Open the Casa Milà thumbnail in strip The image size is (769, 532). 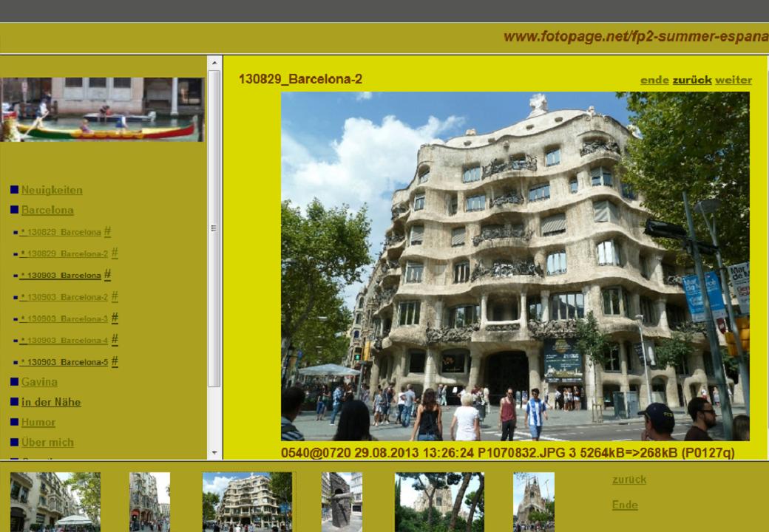pos(247,502)
